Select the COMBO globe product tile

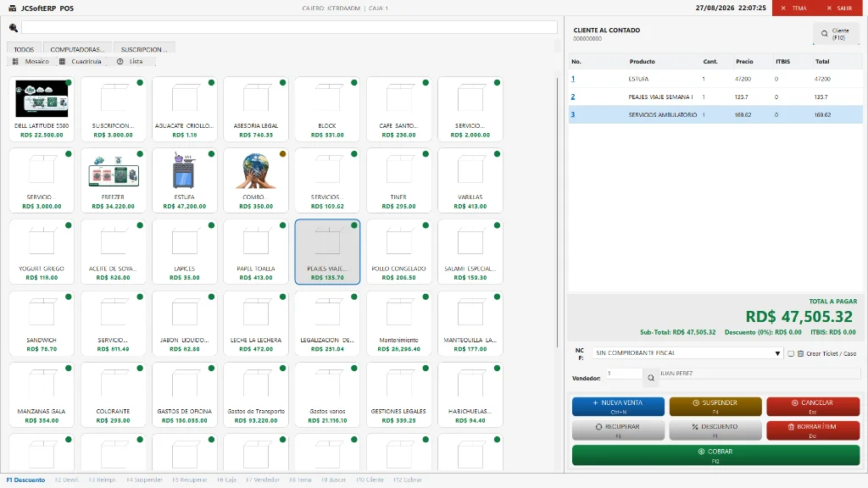(256, 180)
